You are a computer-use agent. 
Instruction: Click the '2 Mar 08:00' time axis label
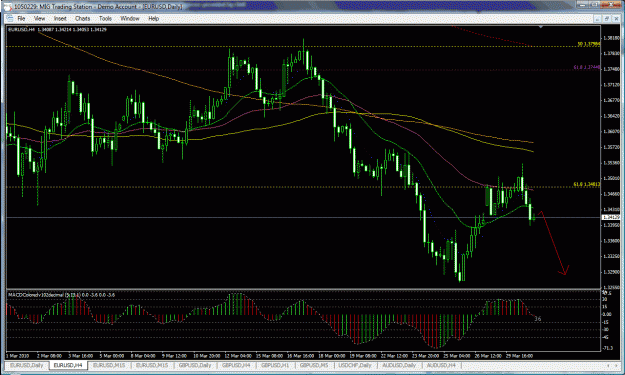pos(49,355)
